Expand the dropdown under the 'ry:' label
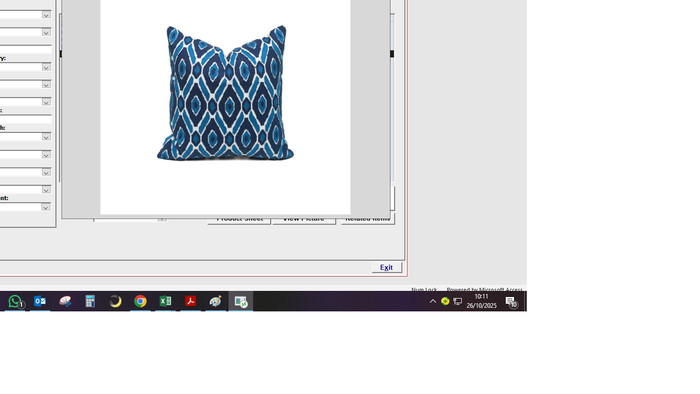The width and height of the screenshot is (700, 394). (x=46, y=67)
